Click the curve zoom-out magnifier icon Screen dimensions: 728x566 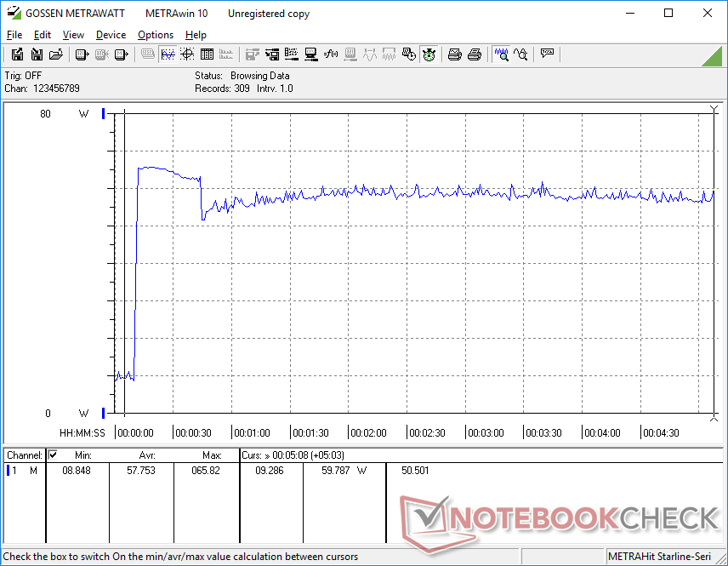pos(520,54)
